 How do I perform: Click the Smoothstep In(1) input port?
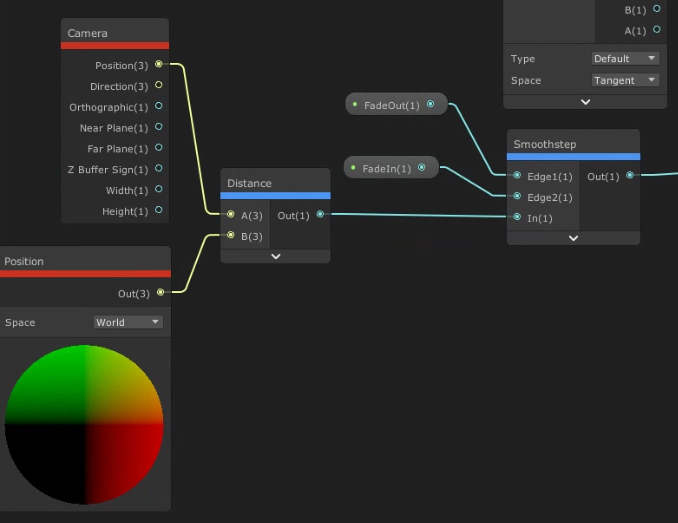coord(517,217)
